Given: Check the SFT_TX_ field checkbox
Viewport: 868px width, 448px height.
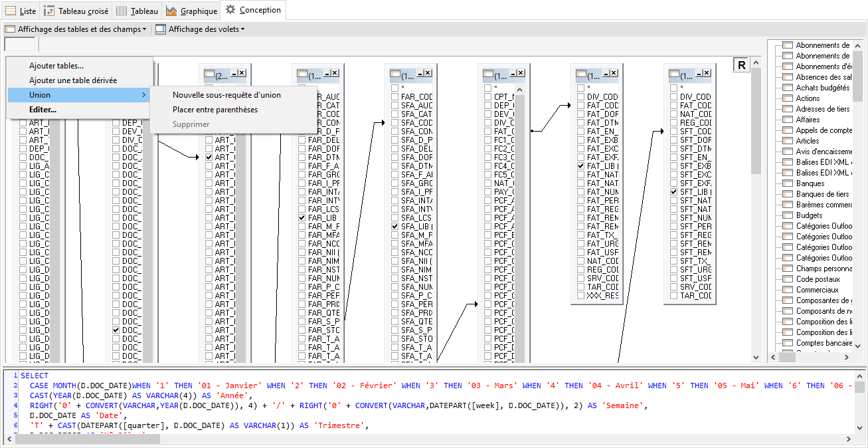Looking at the screenshot, I should [674, 261].
